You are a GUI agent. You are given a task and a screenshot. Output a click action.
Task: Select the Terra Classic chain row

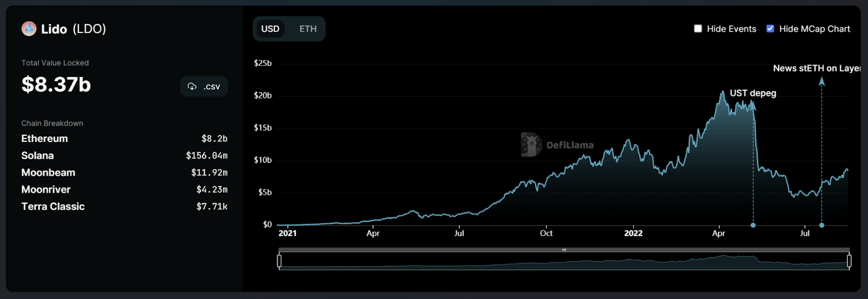point(124,206)
